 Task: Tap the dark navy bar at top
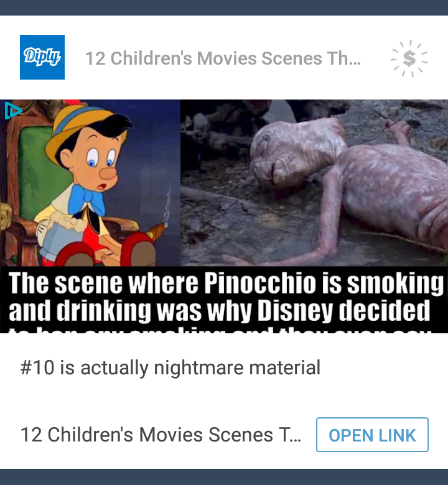(x=224, y=7)
